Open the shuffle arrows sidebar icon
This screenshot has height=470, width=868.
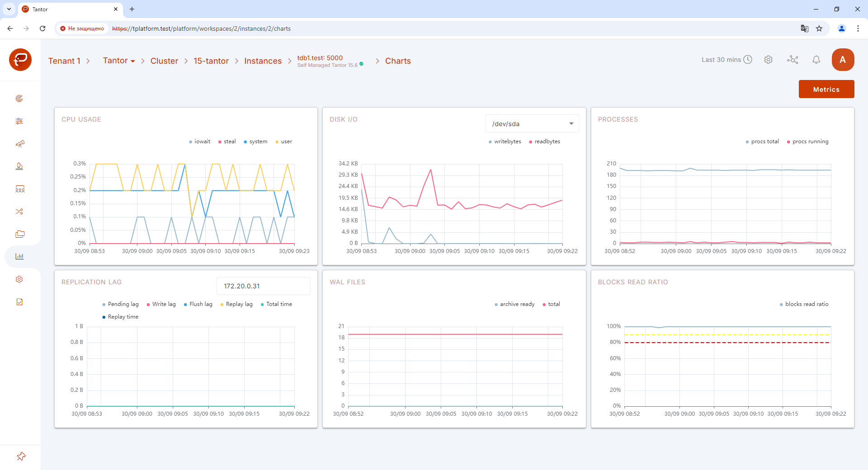point(19,211)
